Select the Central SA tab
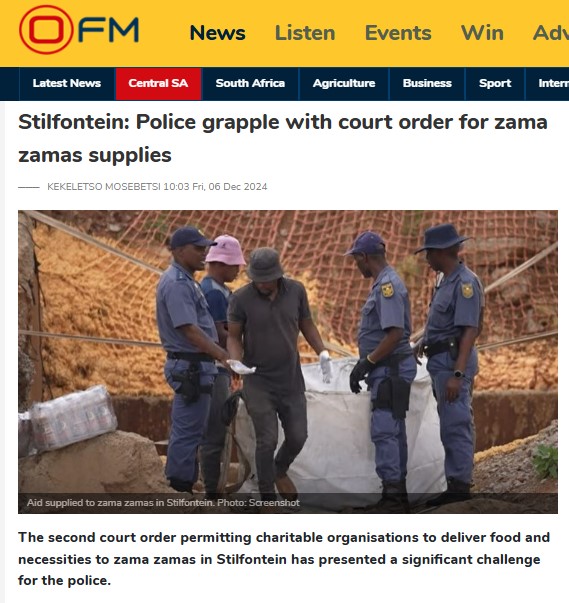The height and width of the screenshot is (603, 569). [158, 83]
